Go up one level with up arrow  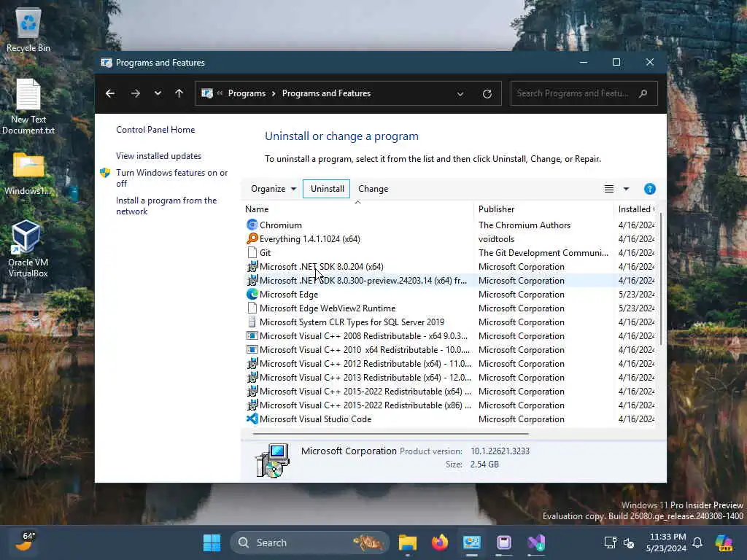pyautogui.click(x=179, y=93)
